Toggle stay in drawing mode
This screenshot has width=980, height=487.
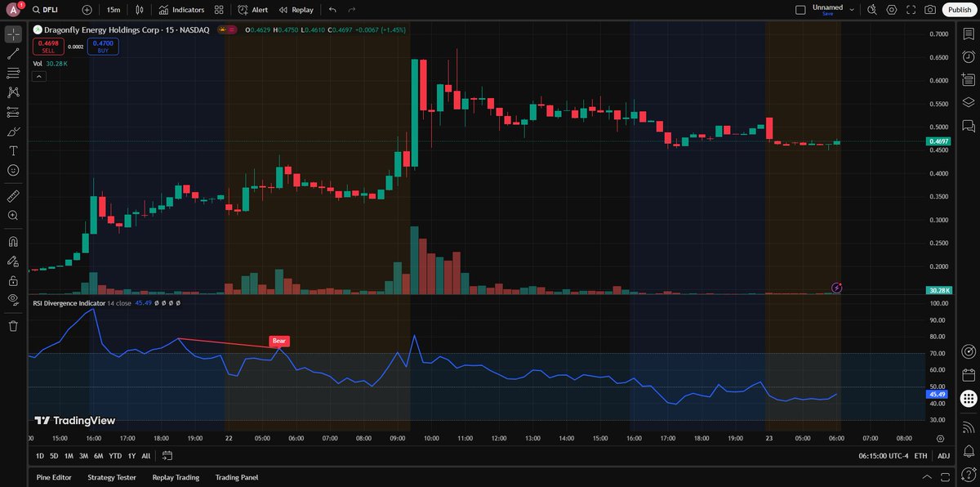[13, 261]
